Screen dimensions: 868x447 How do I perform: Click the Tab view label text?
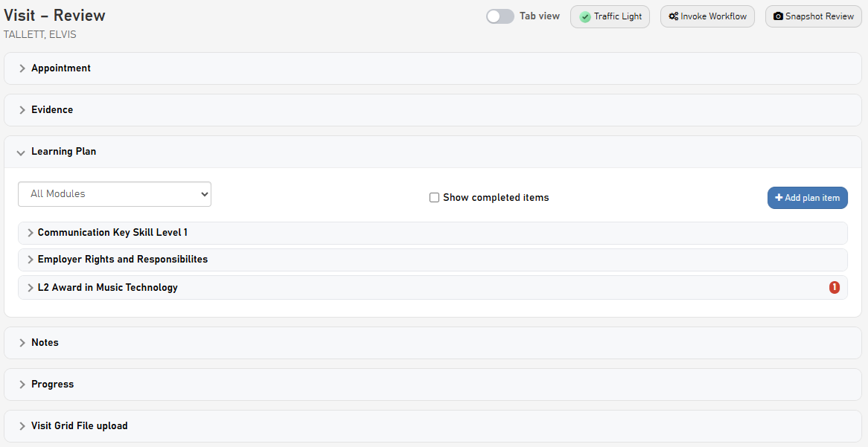coord(540,16)
